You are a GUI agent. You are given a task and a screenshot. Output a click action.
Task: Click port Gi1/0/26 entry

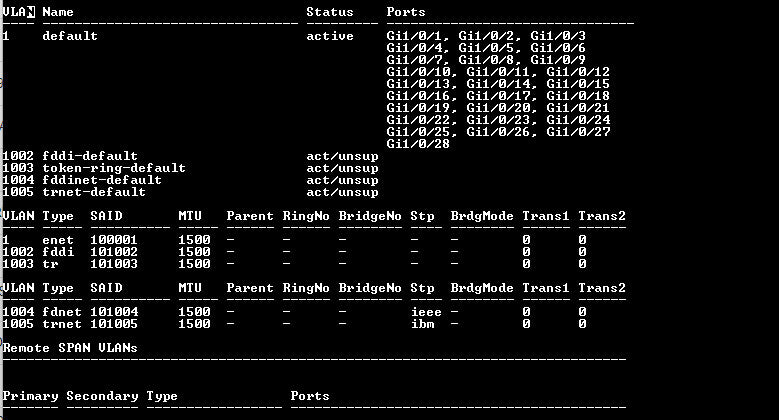[500, 132]
